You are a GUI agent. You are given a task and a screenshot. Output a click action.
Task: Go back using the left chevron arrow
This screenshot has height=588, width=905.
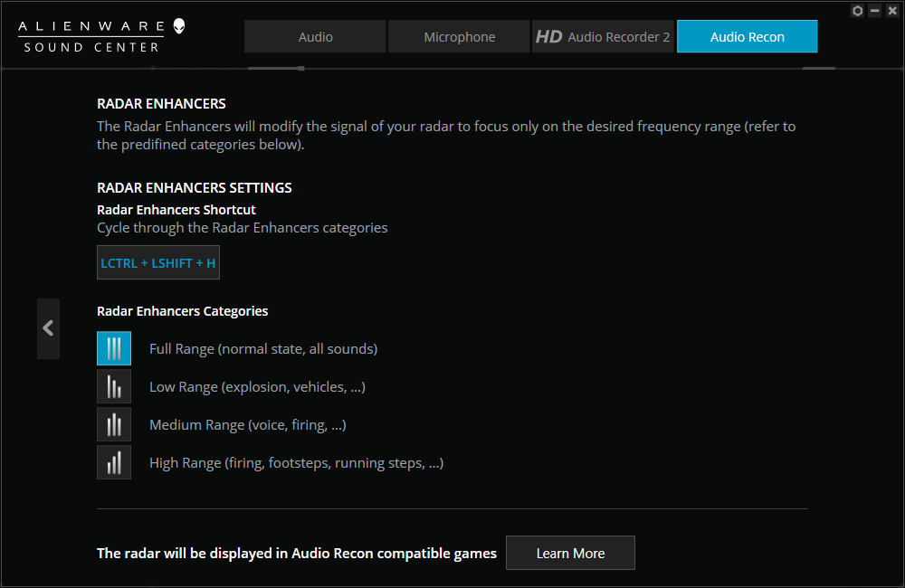[48, 328]
